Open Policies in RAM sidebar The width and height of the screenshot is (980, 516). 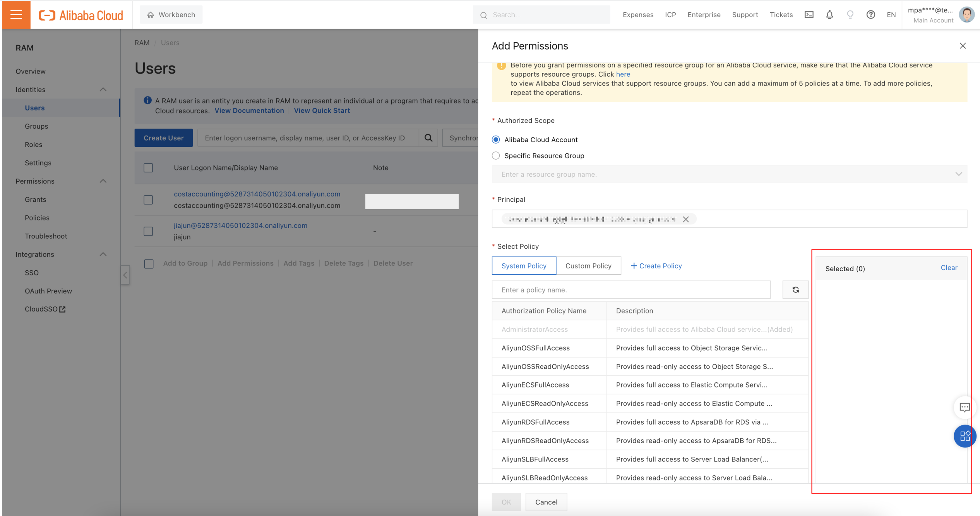click(x=37, y=218)
